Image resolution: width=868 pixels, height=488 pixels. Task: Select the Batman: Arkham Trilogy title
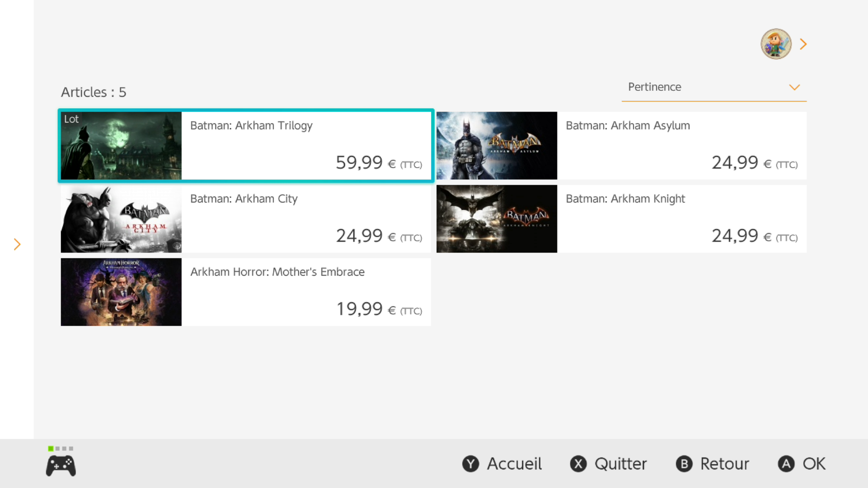point(251,126)
